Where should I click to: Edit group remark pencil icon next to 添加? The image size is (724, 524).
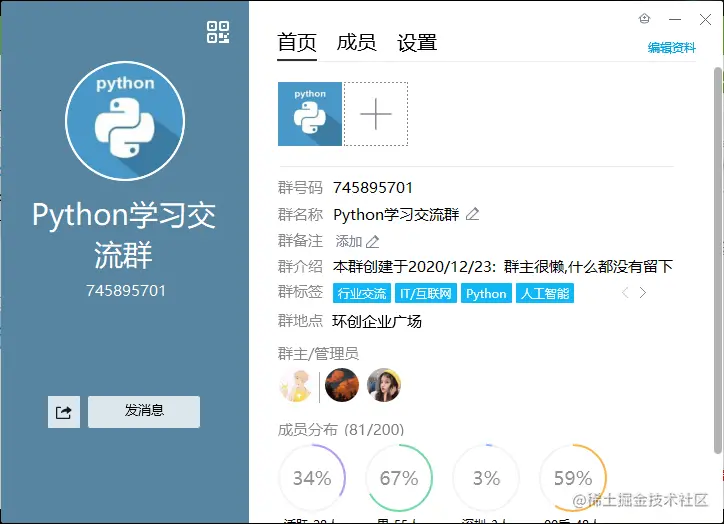click(373, 241)
